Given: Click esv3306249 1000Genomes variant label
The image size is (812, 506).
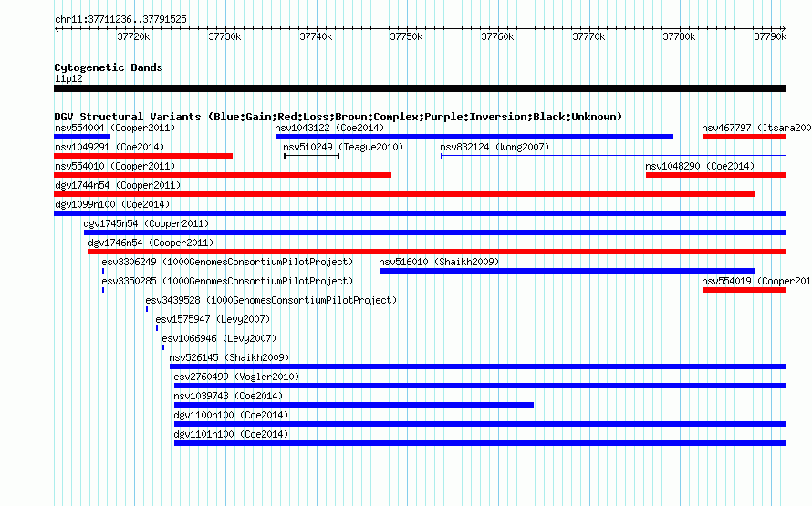Looking at the screenshot, I should (227, 262).
